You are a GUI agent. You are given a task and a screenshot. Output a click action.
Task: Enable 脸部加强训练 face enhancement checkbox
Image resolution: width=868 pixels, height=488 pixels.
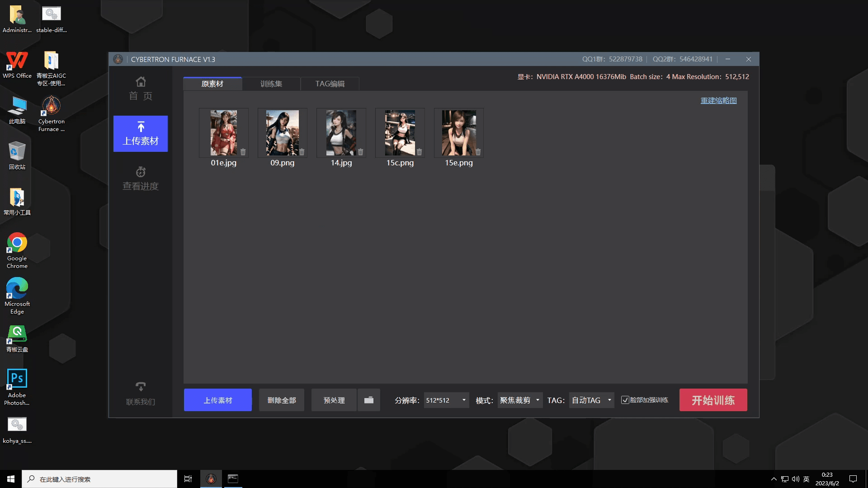pos(625,400)
